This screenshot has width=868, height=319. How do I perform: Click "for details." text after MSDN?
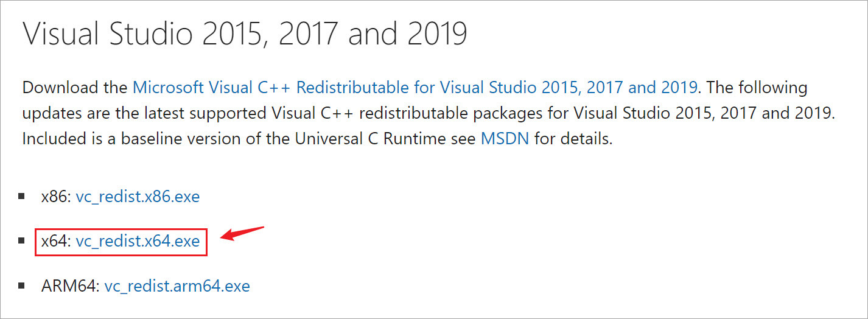tap(572, 138)
